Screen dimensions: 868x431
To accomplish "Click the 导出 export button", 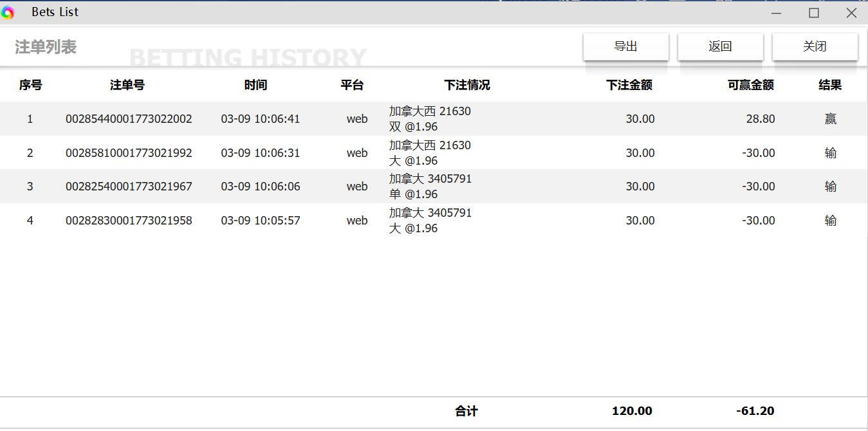I will click(625, 46).
